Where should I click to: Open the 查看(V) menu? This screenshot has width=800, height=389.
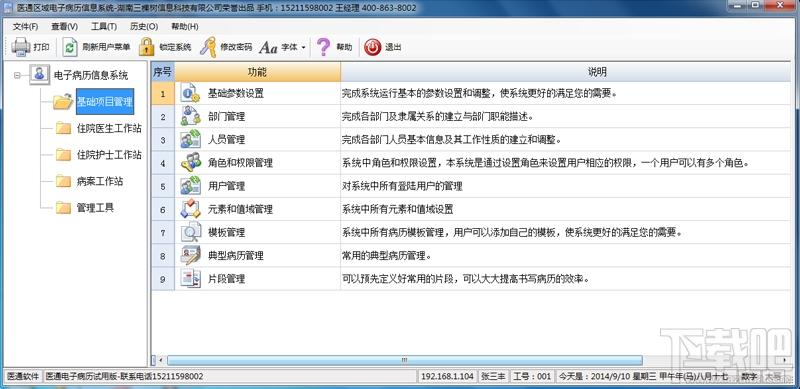(65, 27)
